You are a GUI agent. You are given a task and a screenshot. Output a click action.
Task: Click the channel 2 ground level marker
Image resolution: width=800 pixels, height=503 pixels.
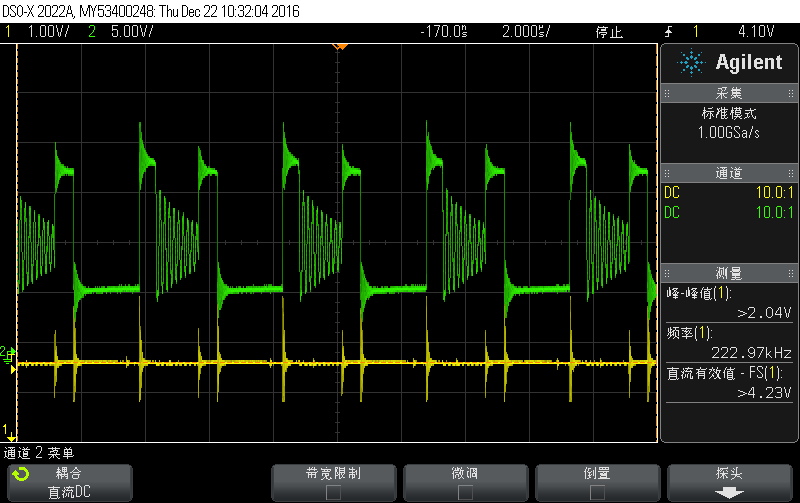(x=8, y=353)
